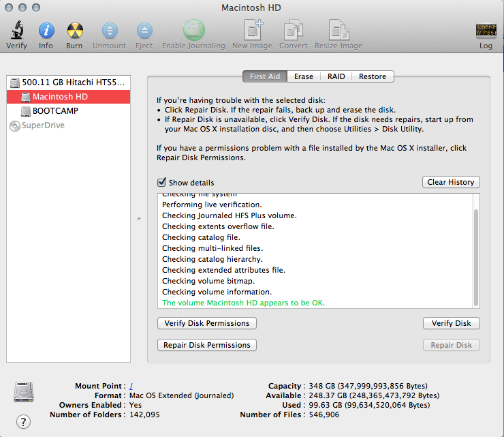Click Repair Disk Permissions button

coord(206,345)
